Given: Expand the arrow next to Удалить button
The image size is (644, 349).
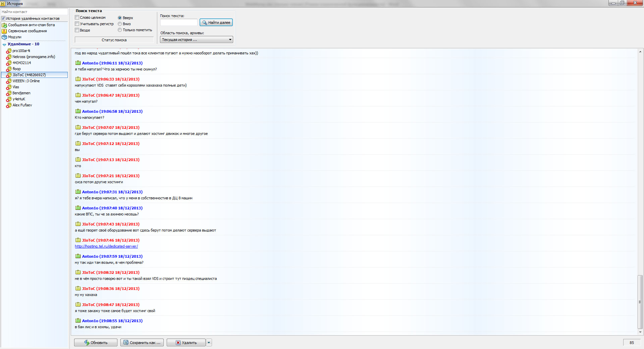Looking at the screenshot, I should 209,343.
